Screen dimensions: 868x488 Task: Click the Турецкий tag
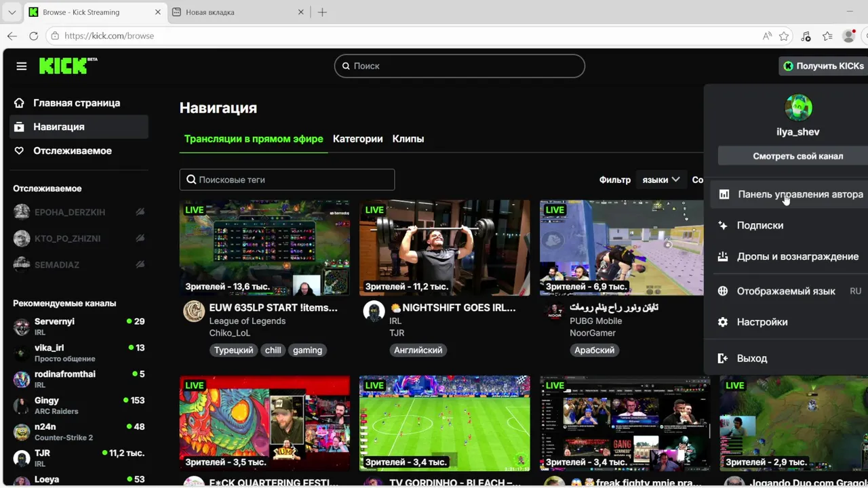tap(233, 350)
